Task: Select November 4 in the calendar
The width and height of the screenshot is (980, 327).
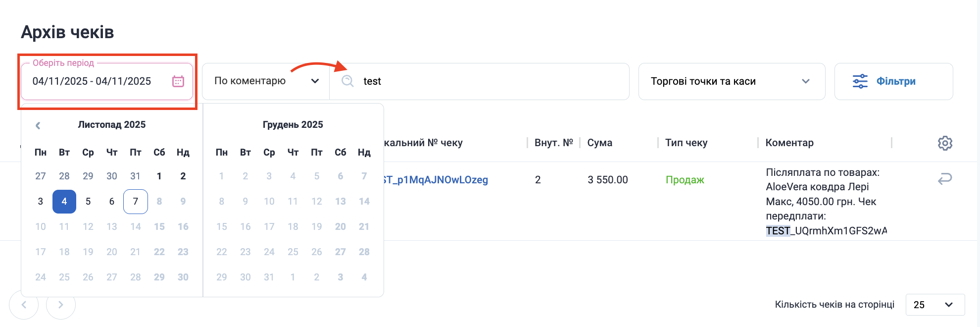Action: [64, 202]
